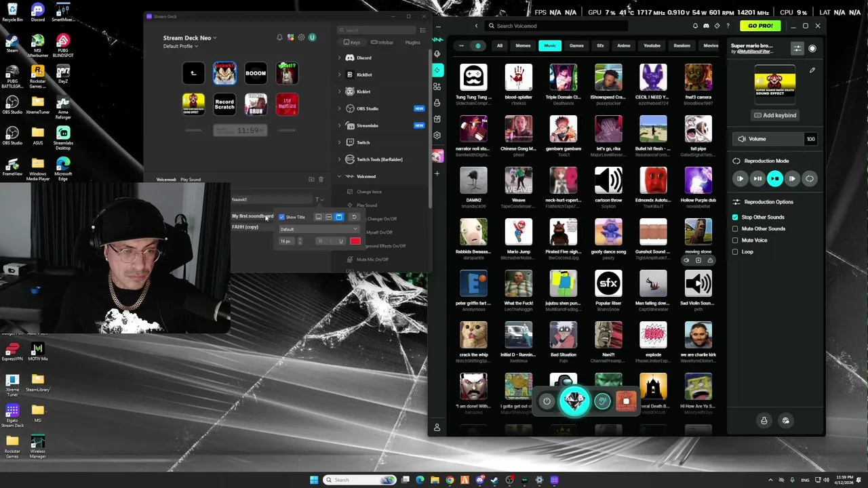The image size is (868, 488).
Task: Open Discord link icon in Voicemod header
Action: pyautogui.click(x=706, y=26)
